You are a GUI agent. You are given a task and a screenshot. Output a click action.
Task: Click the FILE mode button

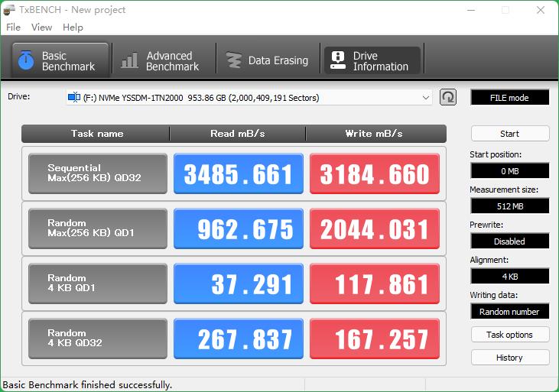(510, 98)
